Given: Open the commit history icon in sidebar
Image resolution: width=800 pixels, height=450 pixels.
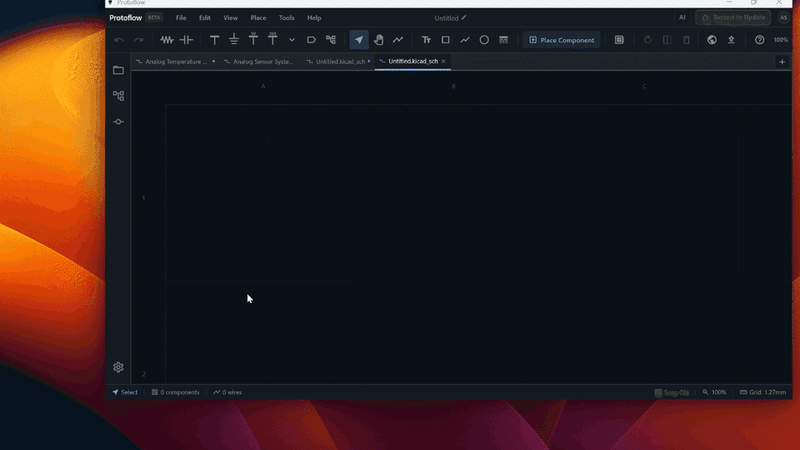Looking at the screenshot, I should pyautogui.click(x=118, y=121).
